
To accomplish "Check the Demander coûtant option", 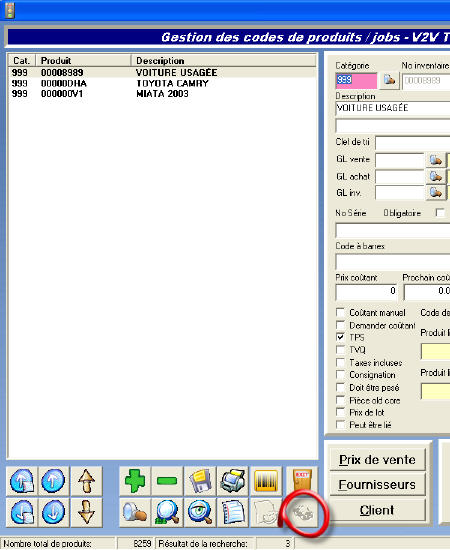I will pyautogui.click(x=340, y=325).
